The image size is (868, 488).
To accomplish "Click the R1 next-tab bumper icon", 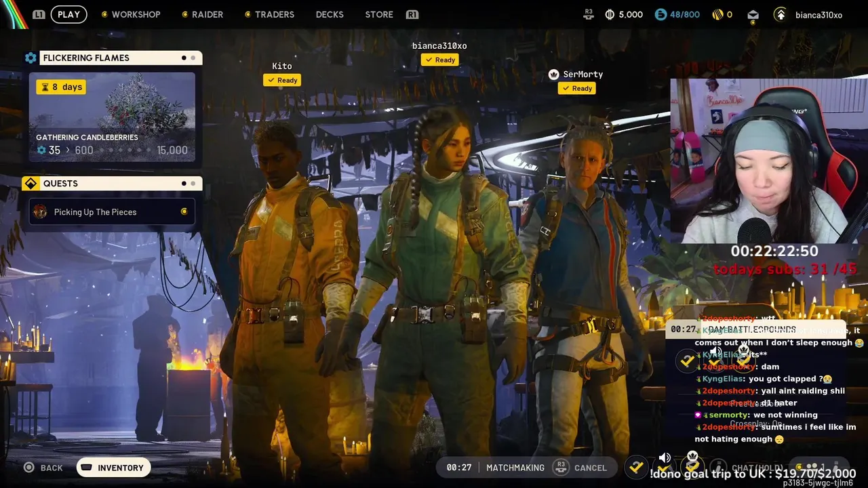I will tap(412, 14).
